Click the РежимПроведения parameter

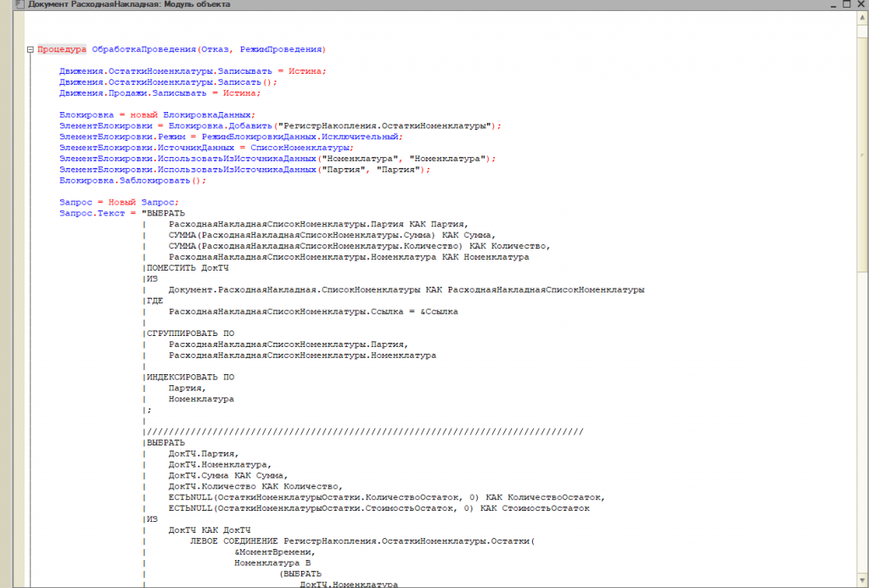coord(280,49)
